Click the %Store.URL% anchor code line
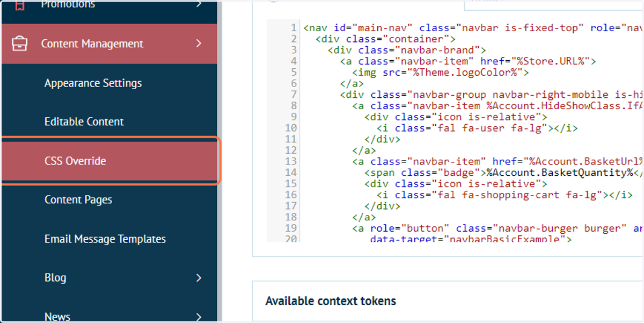The image size is (644, 323). pyautogui.click(x=468, y=61)
